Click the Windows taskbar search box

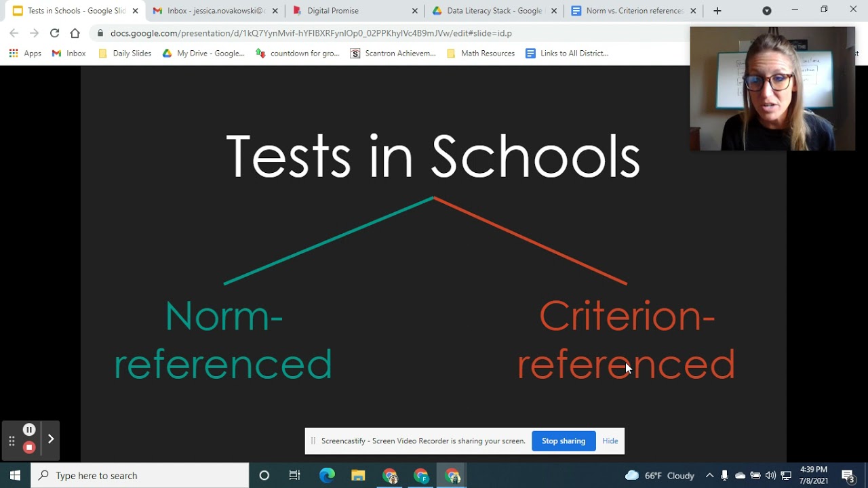[140, 475]
